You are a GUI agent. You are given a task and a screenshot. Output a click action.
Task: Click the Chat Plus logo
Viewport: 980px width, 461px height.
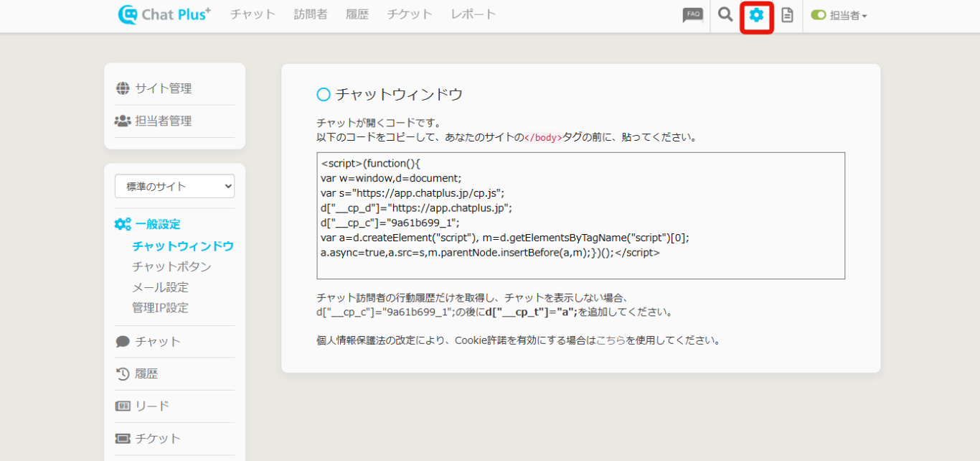coord(164,14)
